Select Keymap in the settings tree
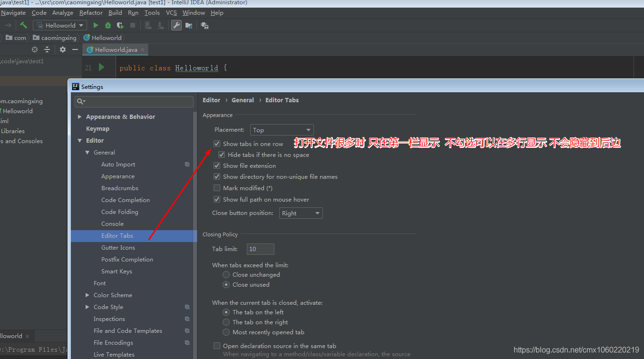The height and width of the screenshot is (359, 644). click(x=98, y=128)
